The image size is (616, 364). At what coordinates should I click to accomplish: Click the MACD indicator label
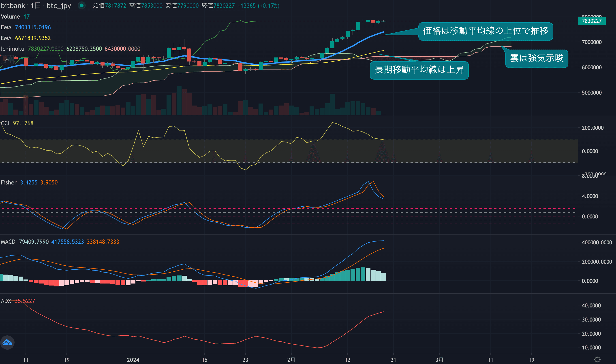(x=8, y=242)
